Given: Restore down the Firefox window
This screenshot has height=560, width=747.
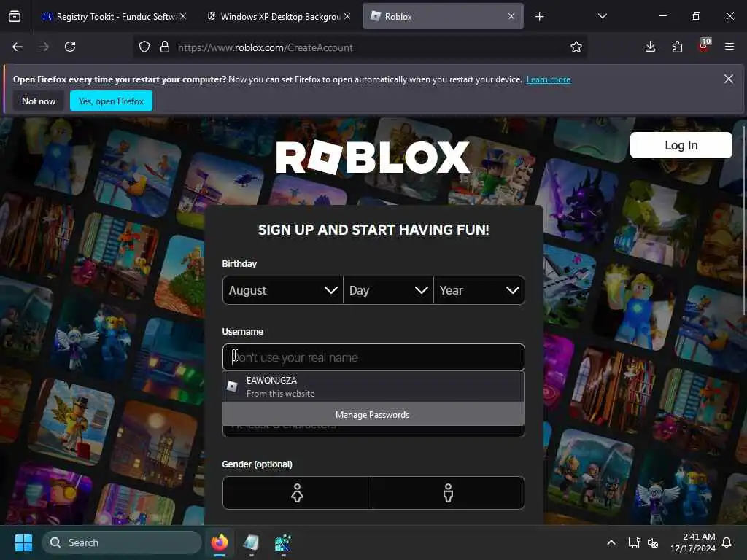Looking at the screenshot, I should coord(696,16).
